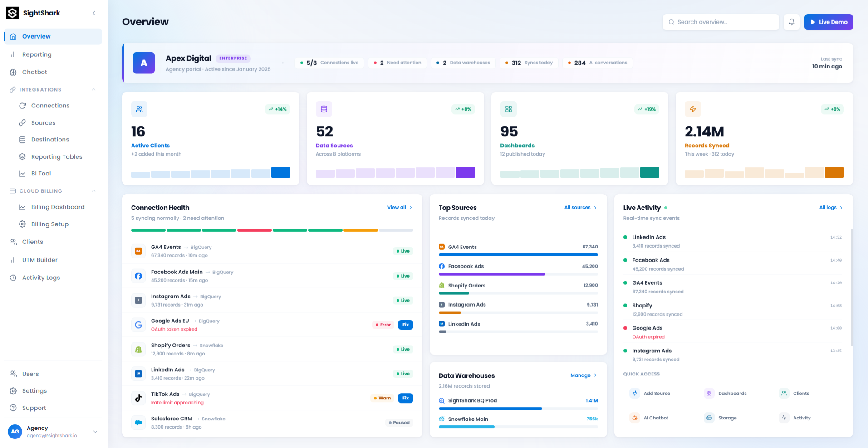This screenshot has width=868, height=448.
Task: Click the SightShark BQ Prod storage bar
Action: tap(518, 409)
